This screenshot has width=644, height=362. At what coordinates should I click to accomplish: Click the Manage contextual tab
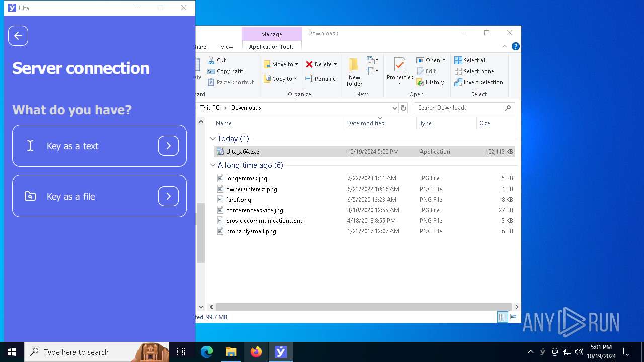(x=272, y=34)
